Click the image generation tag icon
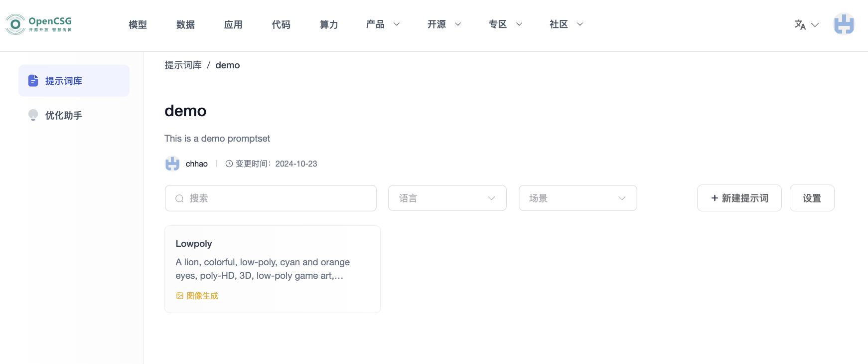This screenshot has height=364, width=868. [x=180, y=296]
